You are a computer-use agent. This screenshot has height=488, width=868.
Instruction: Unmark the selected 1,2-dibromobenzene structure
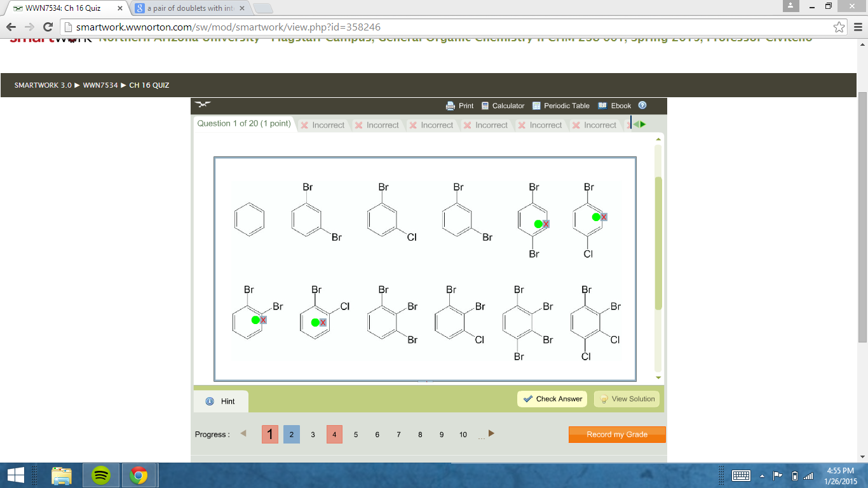[262, 320]
